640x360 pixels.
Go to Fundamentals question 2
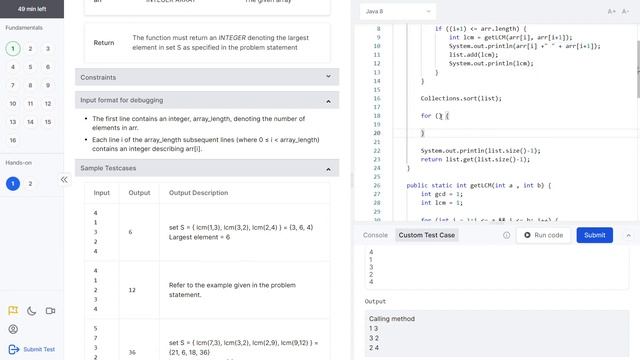pyautogui.click(x=30, y=49)
